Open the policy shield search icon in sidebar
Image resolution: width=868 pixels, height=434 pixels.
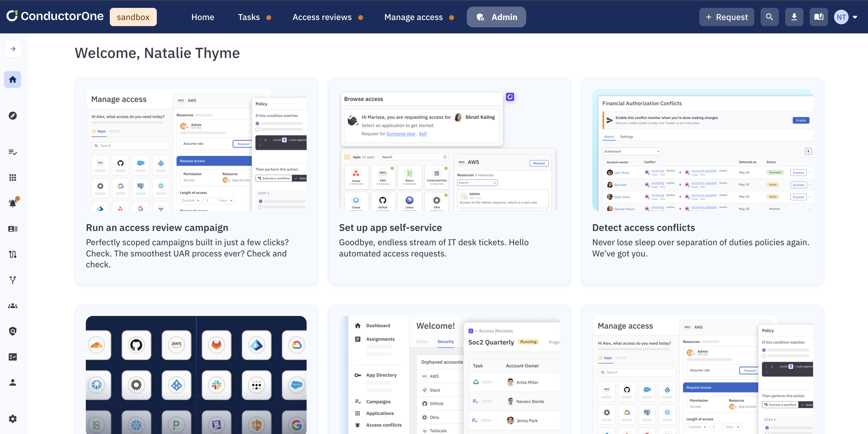point(12,331)
